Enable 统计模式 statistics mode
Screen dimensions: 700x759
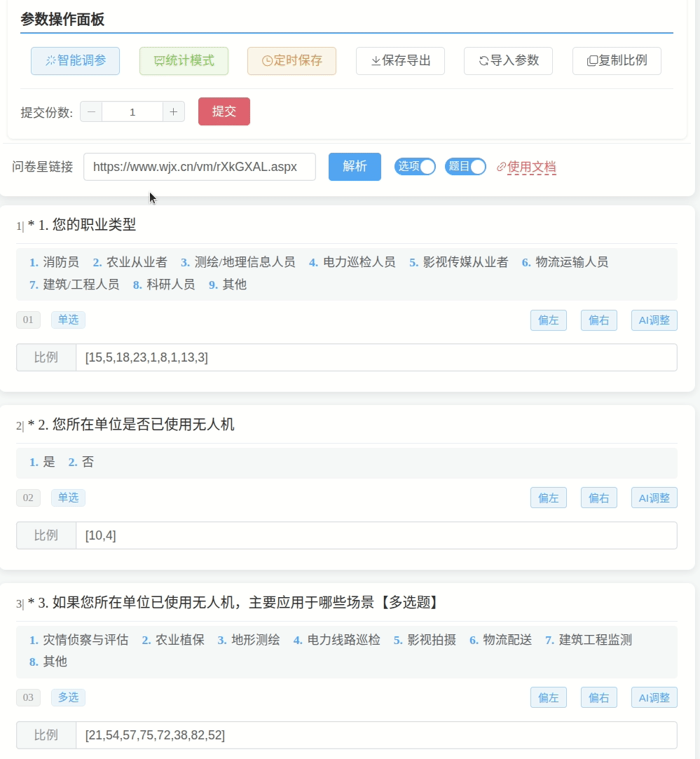[x=184, y=61]
